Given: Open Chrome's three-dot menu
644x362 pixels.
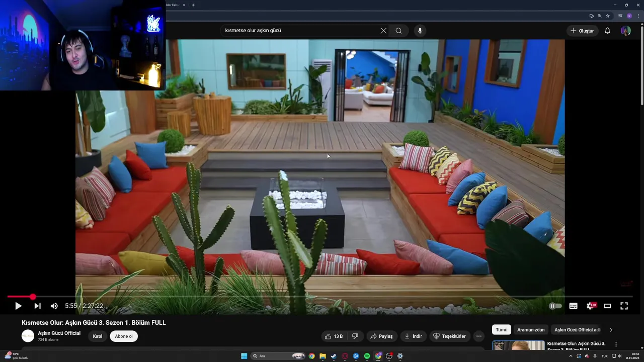Looking at the screenshot, I should coord(637,16).
